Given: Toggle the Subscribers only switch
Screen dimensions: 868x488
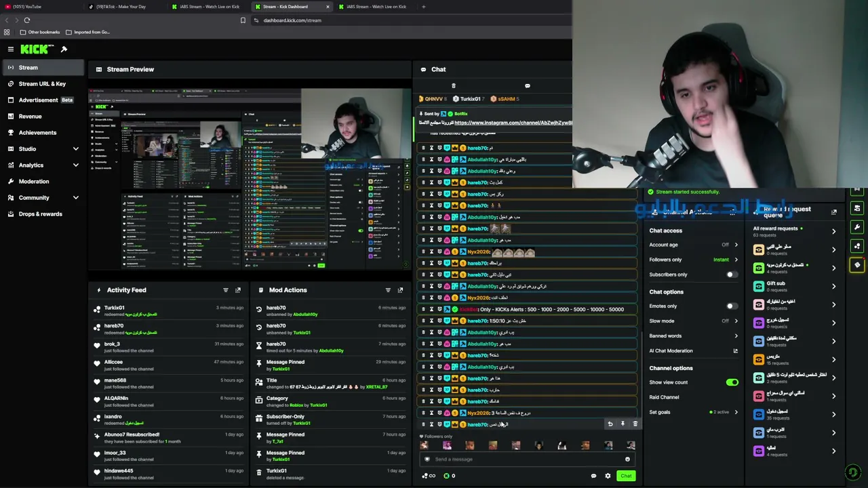Looking at the screenshot, I should (732, 274).
